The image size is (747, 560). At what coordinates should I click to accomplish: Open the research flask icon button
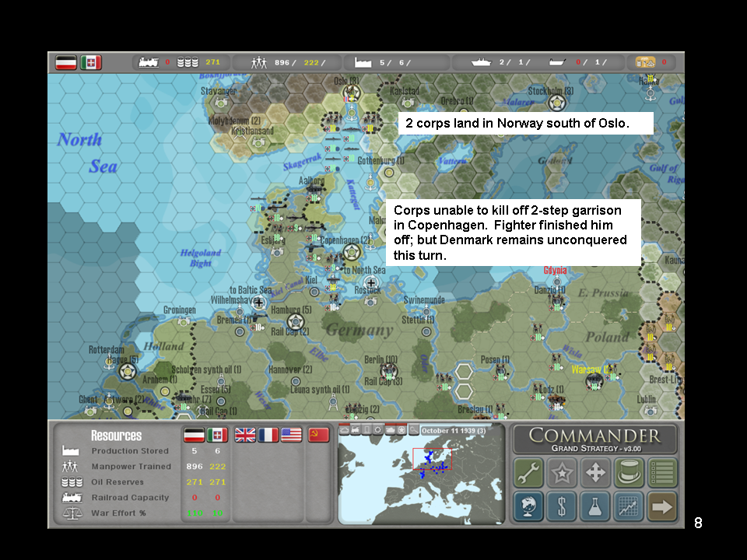(x=595, y=506)
